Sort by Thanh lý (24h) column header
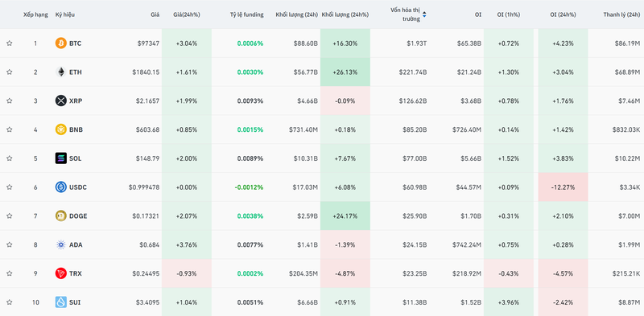 tap(621, 14)
